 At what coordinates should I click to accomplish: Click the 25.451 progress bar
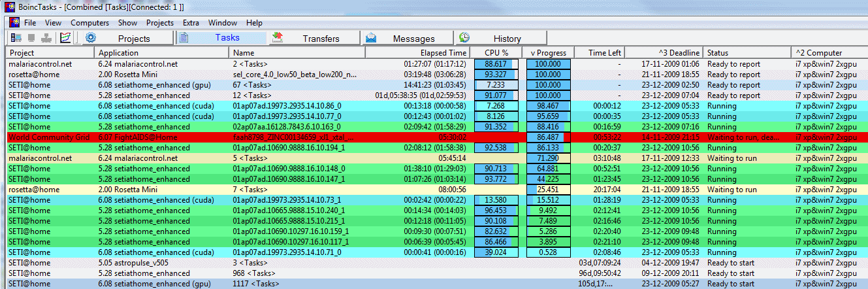pyautogui.click(x=548, y=190)
